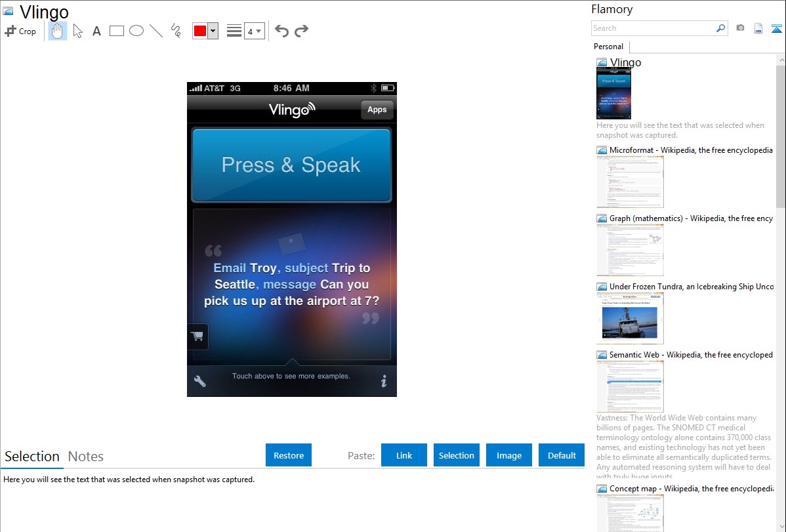
Task: Open the line width dropdown showing 4
Action: tap(254, 31)
